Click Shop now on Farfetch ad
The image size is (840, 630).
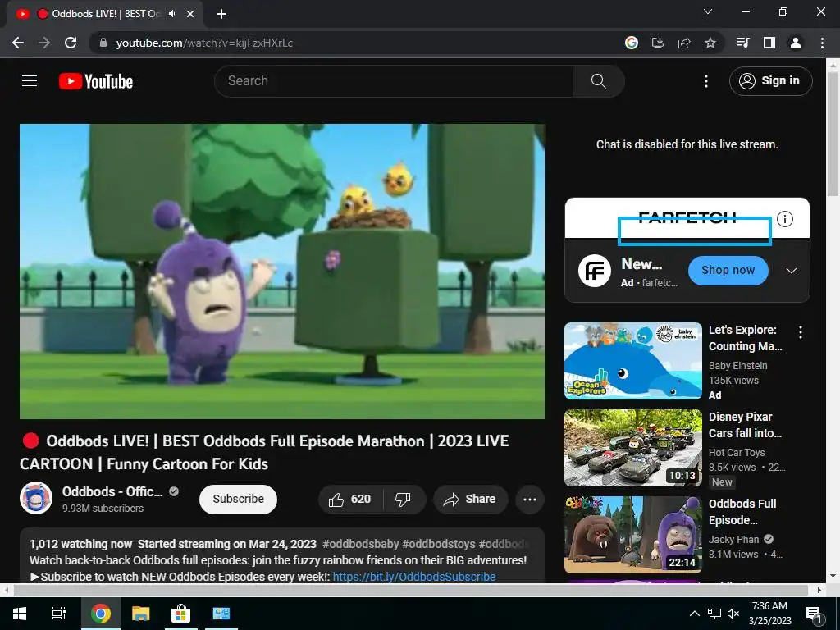click(728, 270)
